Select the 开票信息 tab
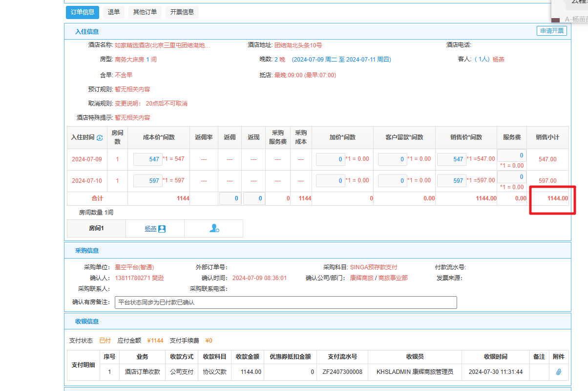Image resolution: width=588 pixels, height=391 pixels. pos(182,12)
